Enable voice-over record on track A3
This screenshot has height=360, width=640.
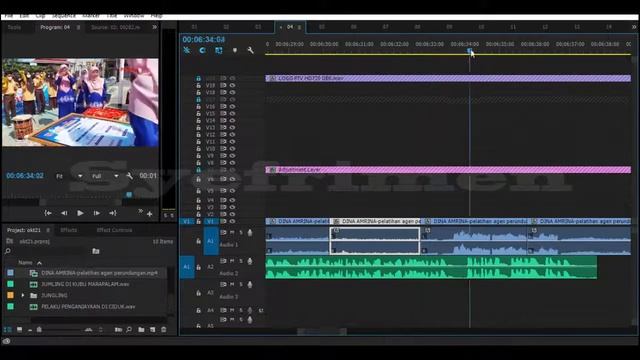250,284
